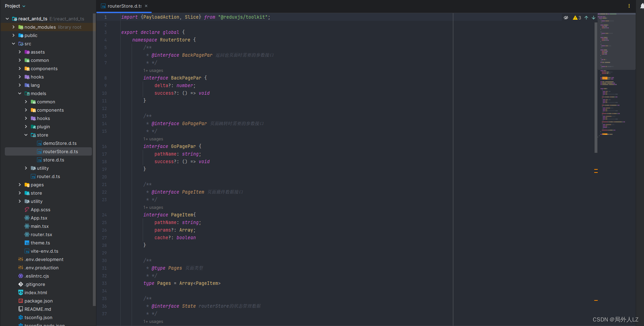Click the usages hint above PageItem interface
The image size is (644, 326).
coord(153,207)
